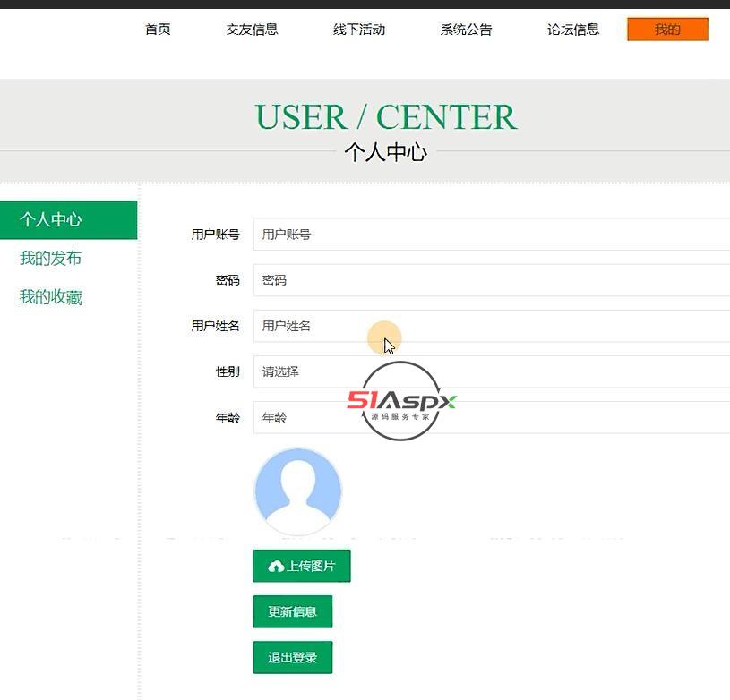Image resolution: width=730 pixels, height=700 pixels.
Task: Click the 年龄 field label
Action: pyautogui.click(x=228, y=417)
